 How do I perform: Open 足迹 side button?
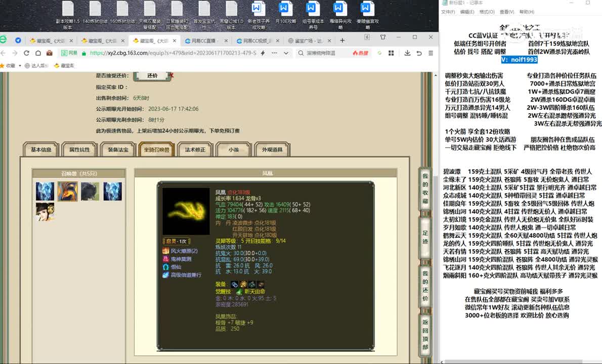(425, 237)
